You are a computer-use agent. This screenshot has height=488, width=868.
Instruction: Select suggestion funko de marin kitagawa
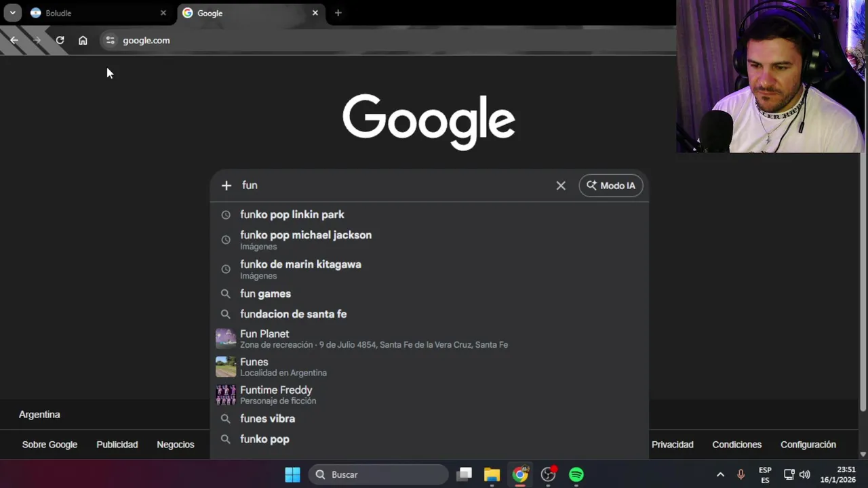pos(429,269)
